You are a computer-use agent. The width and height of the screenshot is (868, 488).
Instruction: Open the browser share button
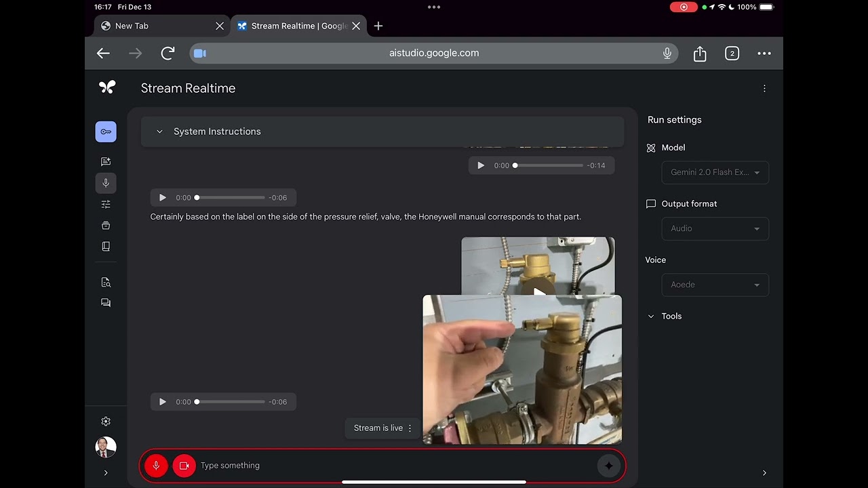pyautogui.click(x=700, y=54)
